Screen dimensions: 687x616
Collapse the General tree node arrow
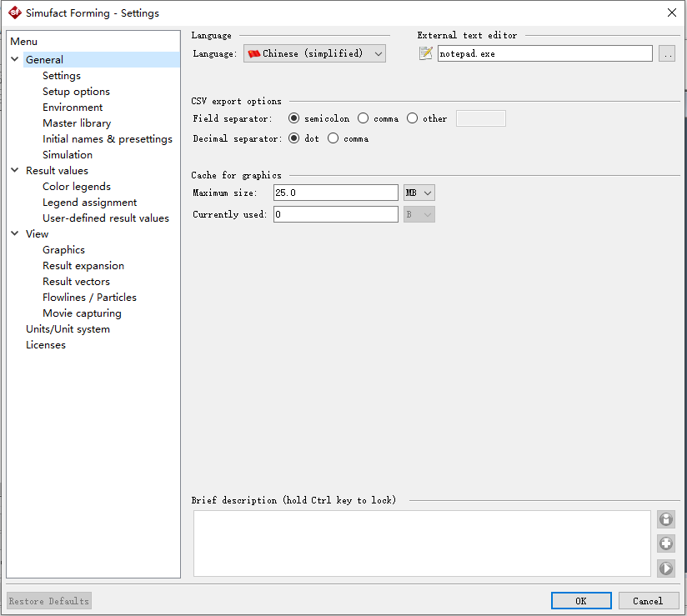pos(15,59)
